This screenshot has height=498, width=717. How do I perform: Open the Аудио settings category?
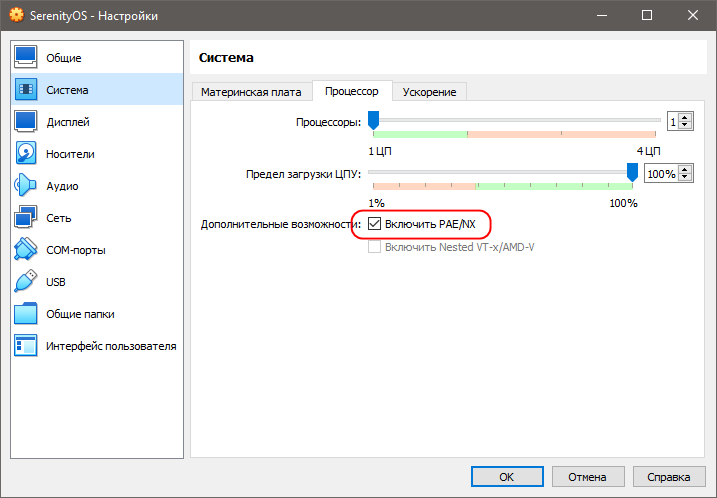coord(97,186)
